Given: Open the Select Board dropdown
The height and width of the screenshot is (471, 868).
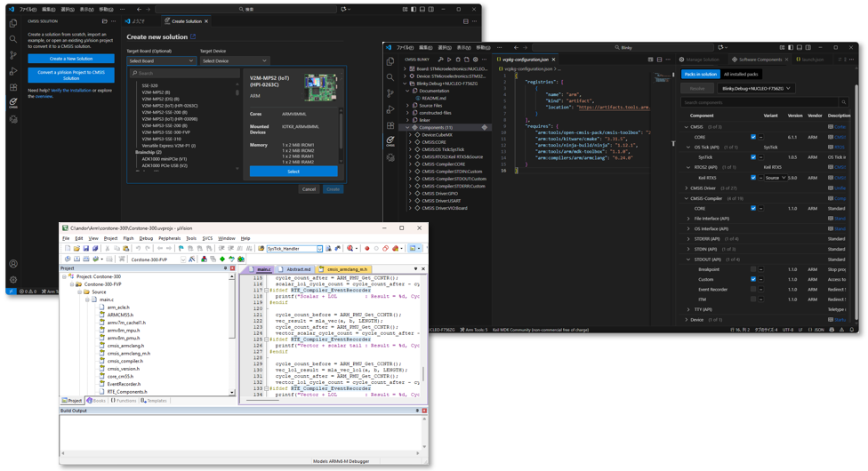Looking at the screenshot, I should click(160, 61).
